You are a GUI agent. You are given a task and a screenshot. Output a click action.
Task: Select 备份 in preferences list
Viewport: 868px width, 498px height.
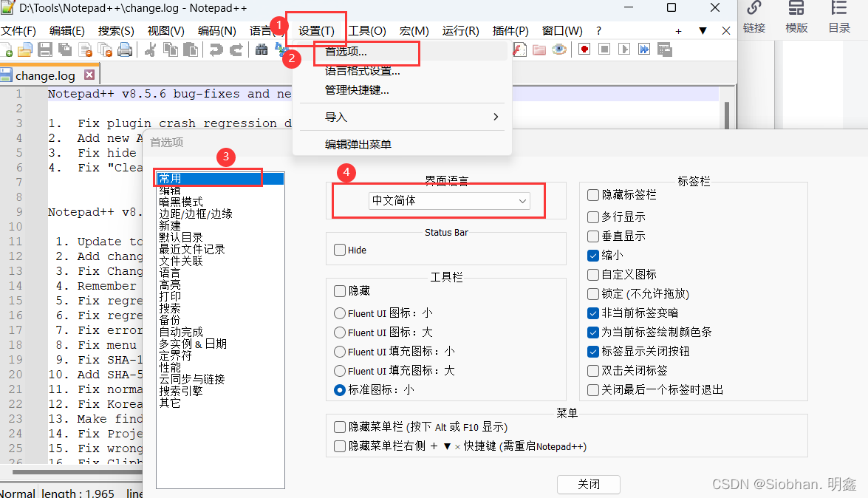[169, 320]
